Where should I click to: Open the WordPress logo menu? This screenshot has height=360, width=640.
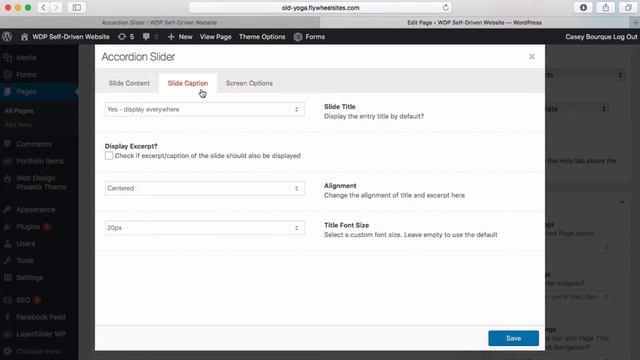pyautogui.click(x=7, y=37)
